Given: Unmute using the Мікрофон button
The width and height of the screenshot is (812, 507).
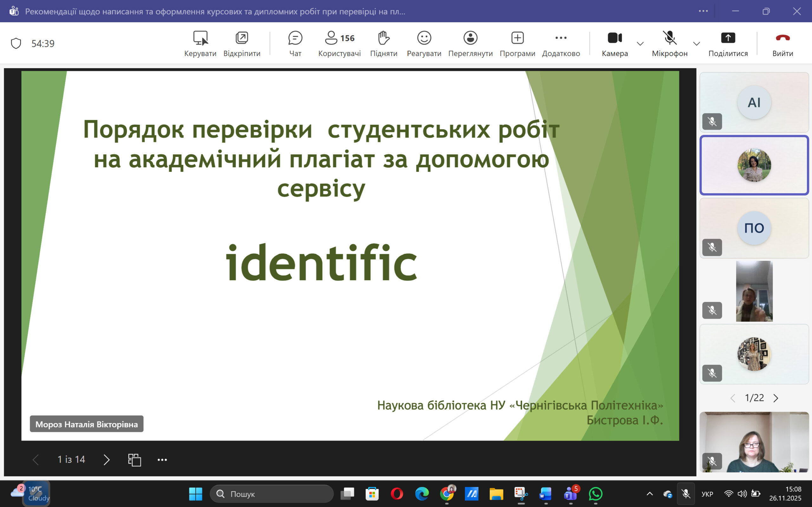Looking at the screenshot, I should tap(669, 44).
